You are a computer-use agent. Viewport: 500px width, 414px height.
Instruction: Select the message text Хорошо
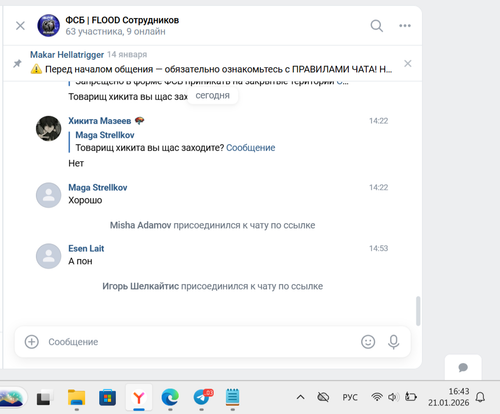[x=85, y=200]
